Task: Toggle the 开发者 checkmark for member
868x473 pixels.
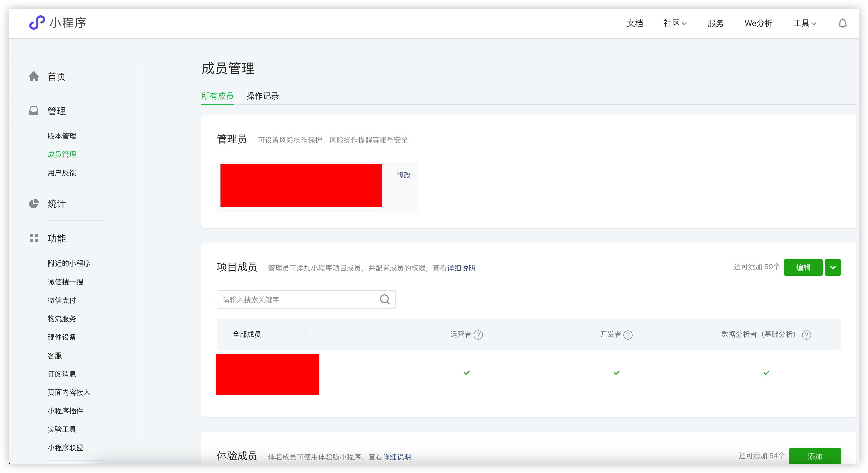Action: (x=617, y=373)
